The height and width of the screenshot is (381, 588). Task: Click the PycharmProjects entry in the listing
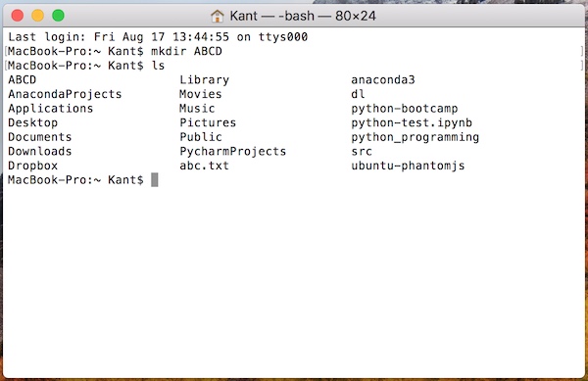pos(233,152)
